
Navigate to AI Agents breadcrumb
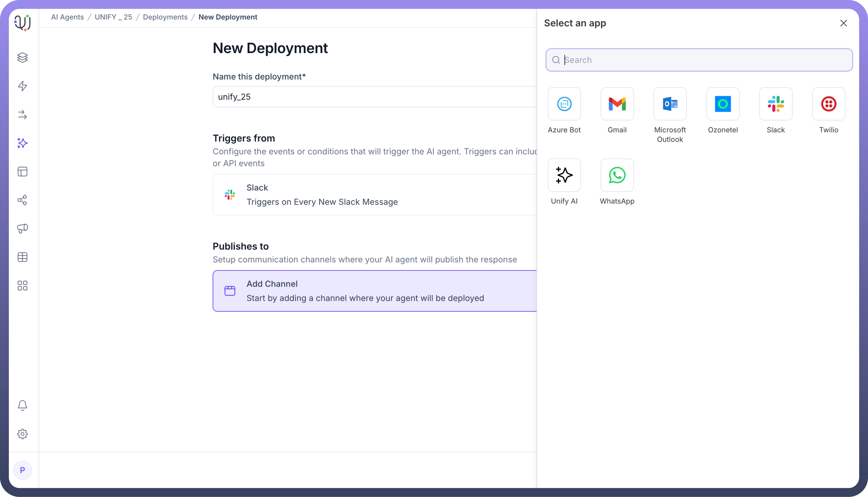point(67,17)
